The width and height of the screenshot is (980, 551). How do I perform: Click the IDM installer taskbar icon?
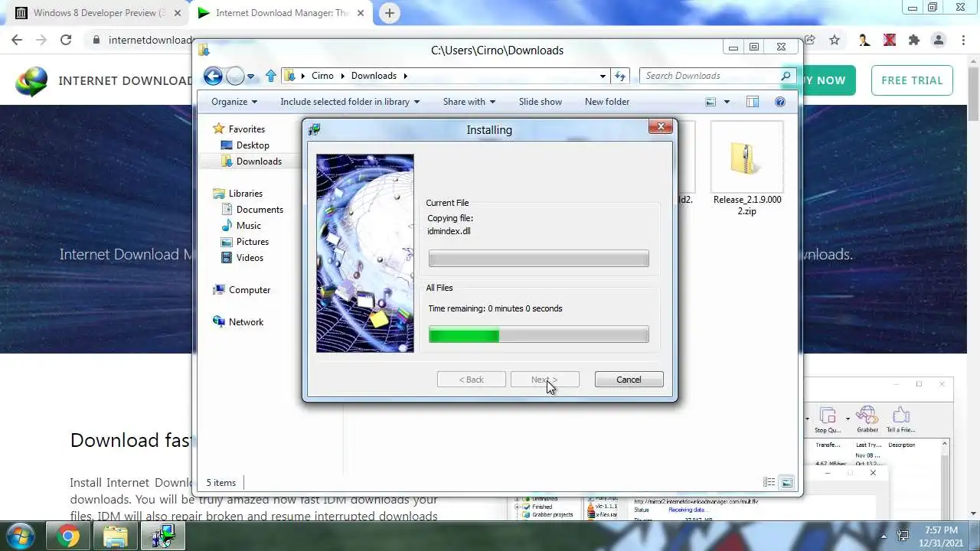click(x=162, y=536)
